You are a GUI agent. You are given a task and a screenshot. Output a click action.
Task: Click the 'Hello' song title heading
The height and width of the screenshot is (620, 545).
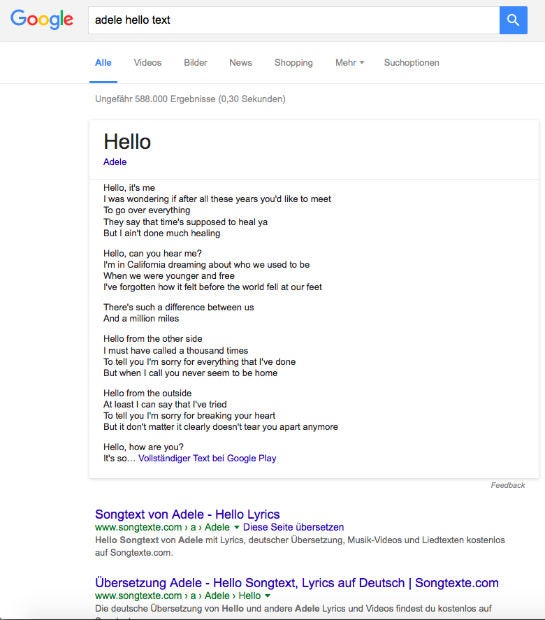click(x=127, y=142)
